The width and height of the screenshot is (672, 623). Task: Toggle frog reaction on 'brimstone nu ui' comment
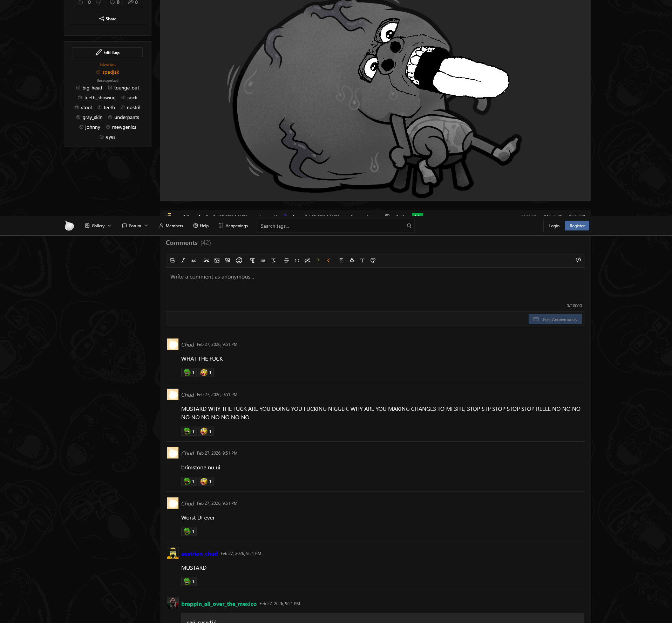(189, 481)
